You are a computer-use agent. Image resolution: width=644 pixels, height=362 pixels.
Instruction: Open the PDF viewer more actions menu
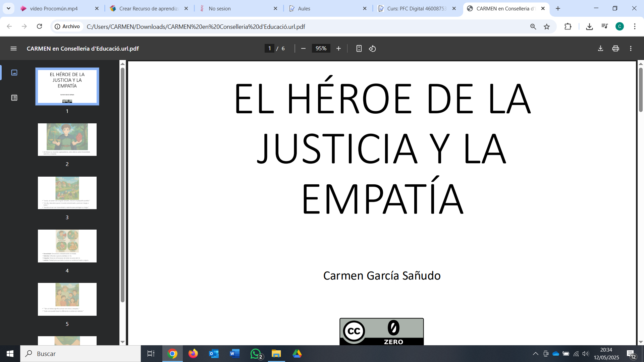[x=631, y=49]
